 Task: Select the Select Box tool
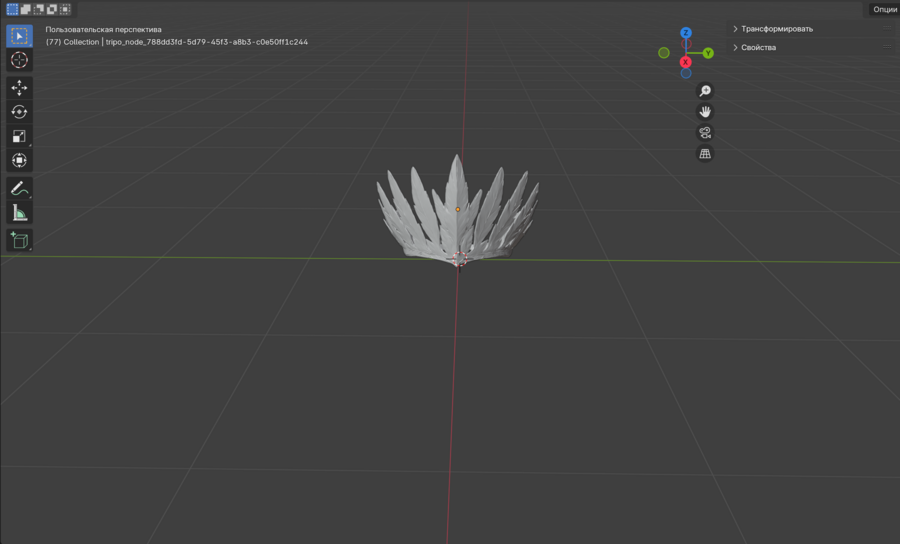pos(19,37)
